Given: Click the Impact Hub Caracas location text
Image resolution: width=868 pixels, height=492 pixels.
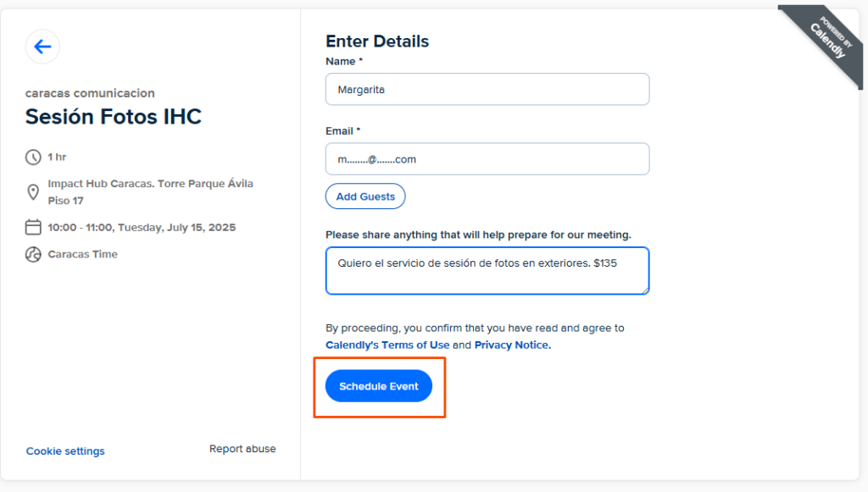Looking at the screenshot, I should pos(151,192).
